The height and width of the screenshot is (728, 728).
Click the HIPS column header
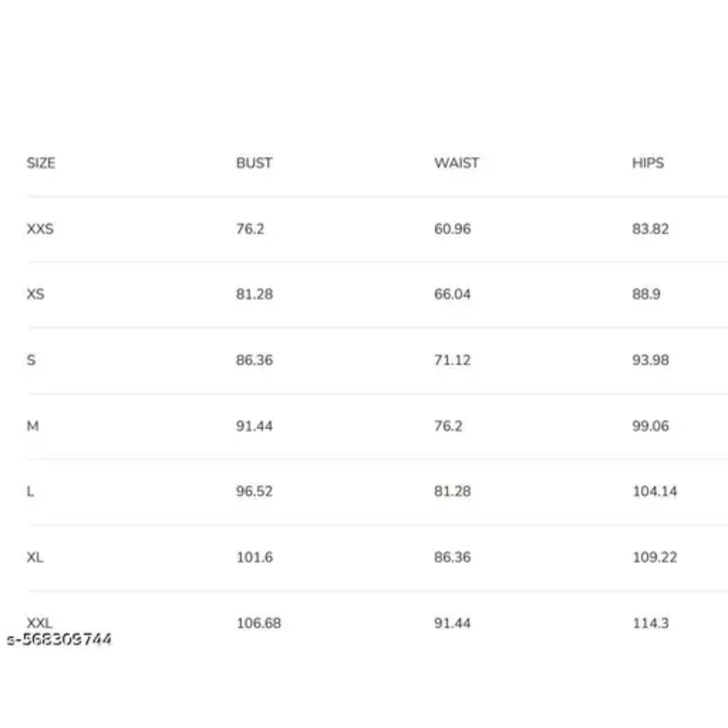coord(648,163)
